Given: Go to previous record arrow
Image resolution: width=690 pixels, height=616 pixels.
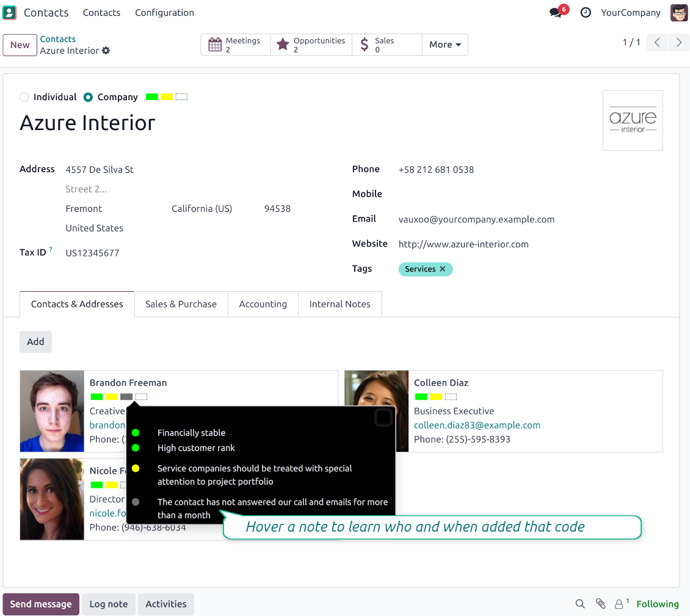Looking at the screenshot, I should point(657,42).
